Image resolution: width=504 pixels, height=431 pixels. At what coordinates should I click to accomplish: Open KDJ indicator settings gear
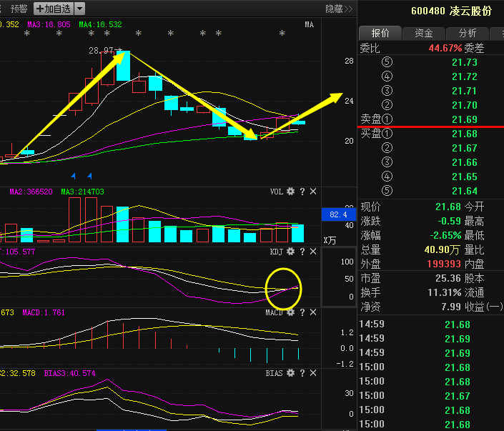[x=290, y=252]
